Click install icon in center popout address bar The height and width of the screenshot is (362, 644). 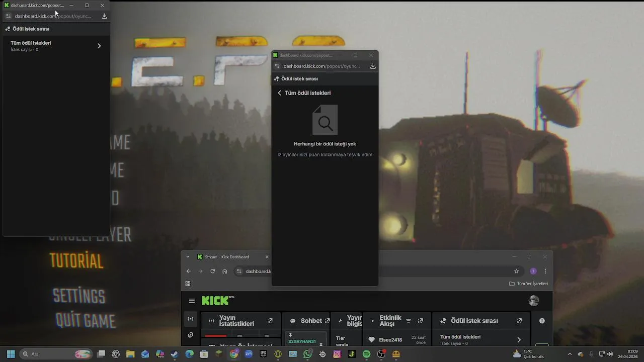tap(373, 66)
